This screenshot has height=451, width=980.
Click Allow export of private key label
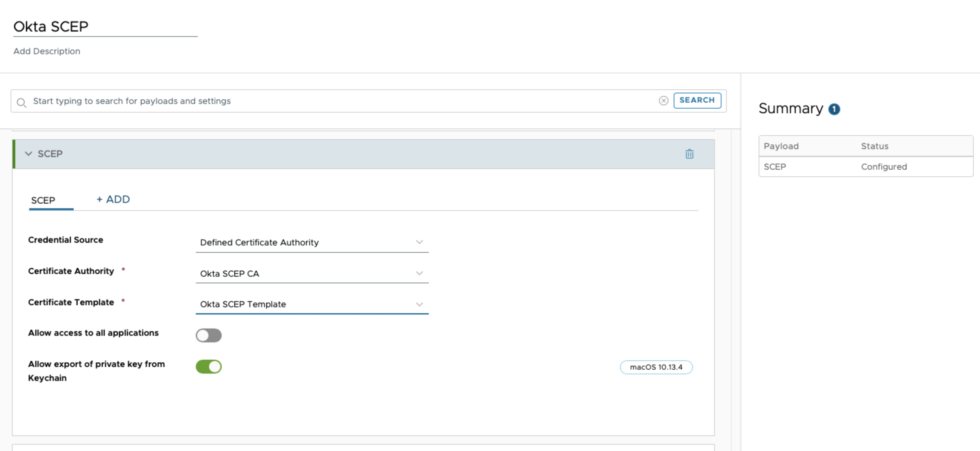[x=96, y=371]
